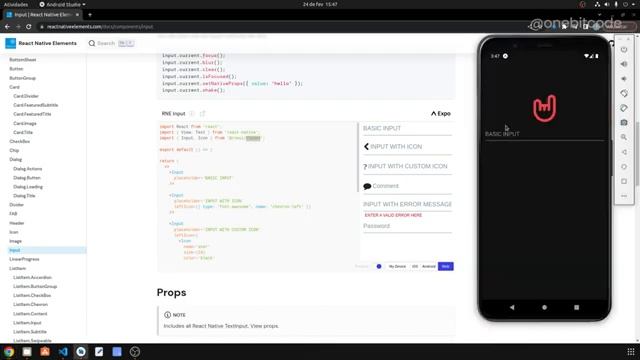
Task: Reload the page with refresh icon
Action: click(29, 27)
